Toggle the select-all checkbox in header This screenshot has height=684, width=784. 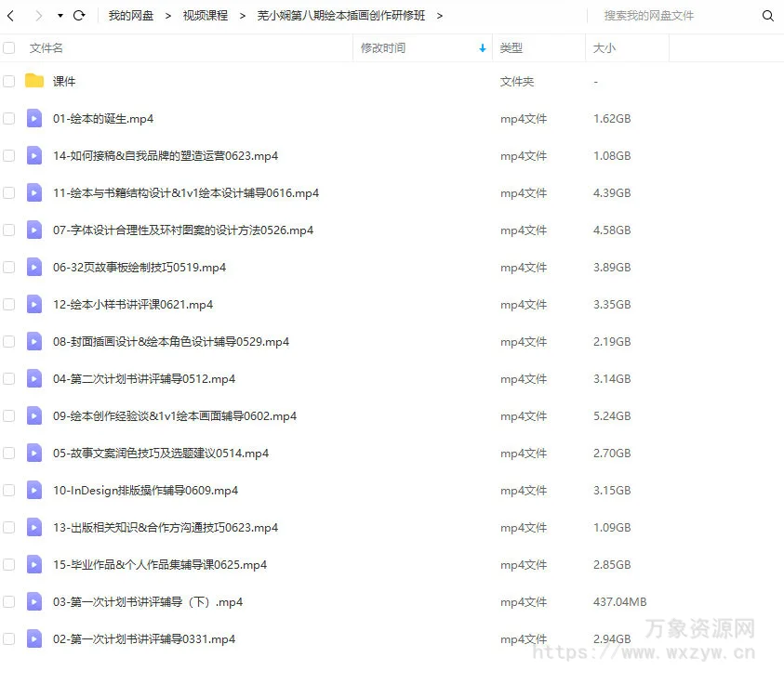[x=9, y=48]
